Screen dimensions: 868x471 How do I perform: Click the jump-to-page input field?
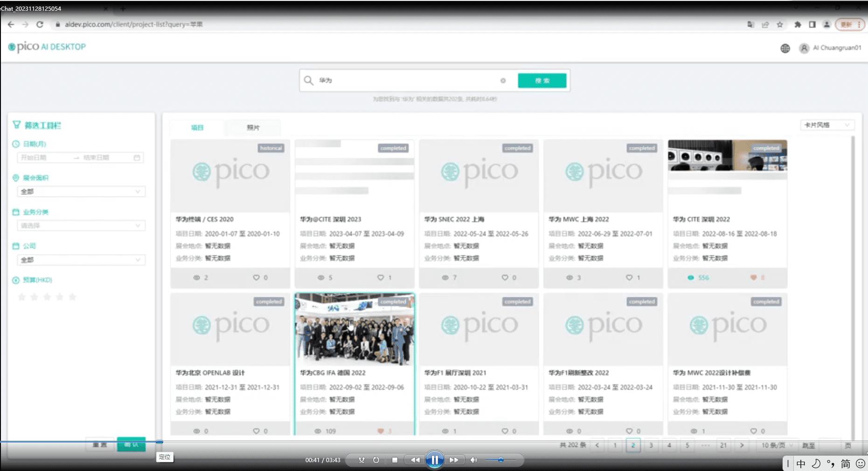click(x=830, y=445)
